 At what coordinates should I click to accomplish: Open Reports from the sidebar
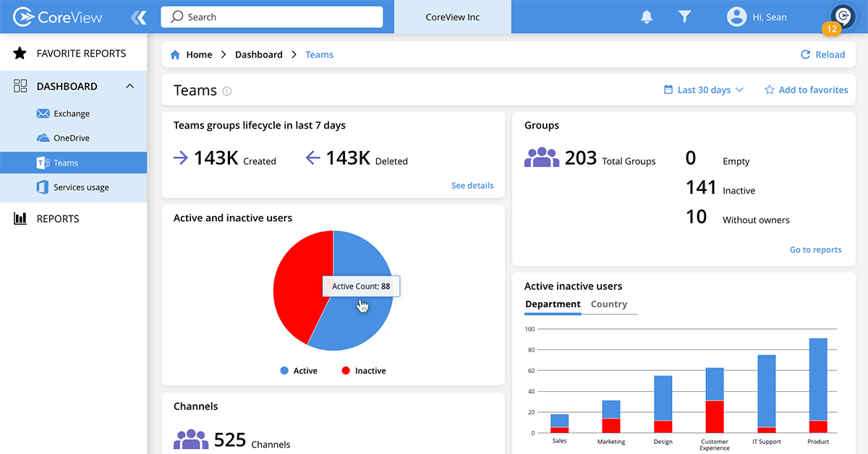pos(58,218)
